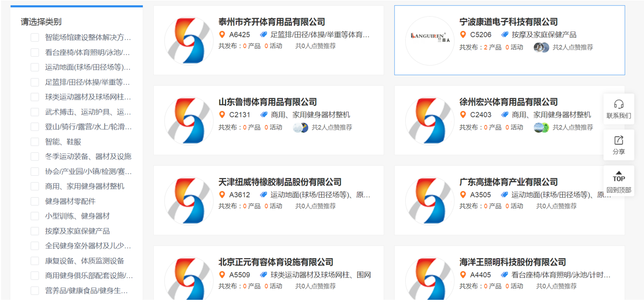644x303 pixels.
Task: Click booth number A6425
Action: click(240, 35)
